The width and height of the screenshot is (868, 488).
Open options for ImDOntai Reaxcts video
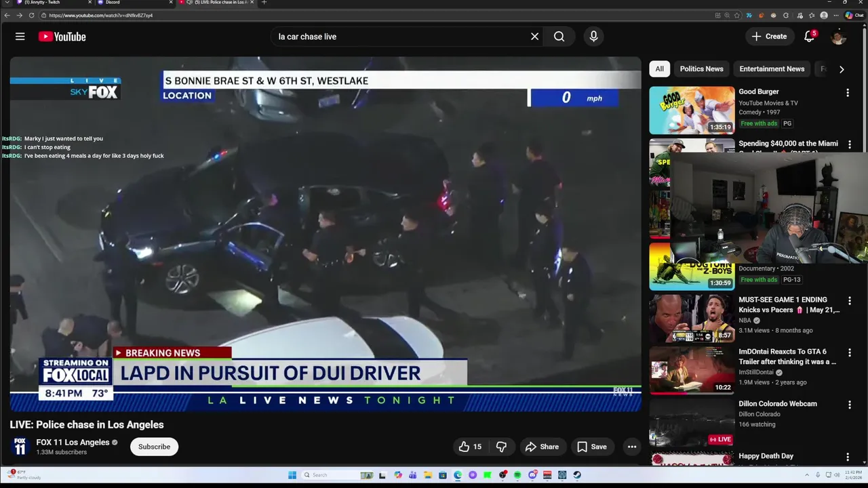(x=849, y=353)
